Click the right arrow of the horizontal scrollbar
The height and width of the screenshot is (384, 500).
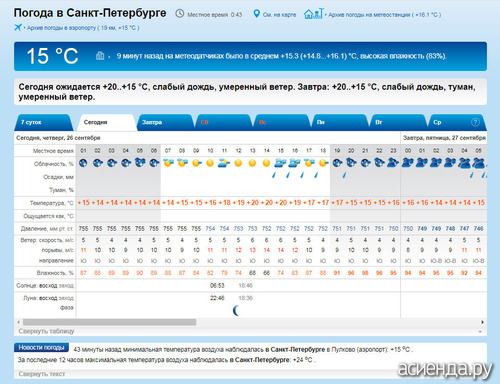[x=482, y=322]
